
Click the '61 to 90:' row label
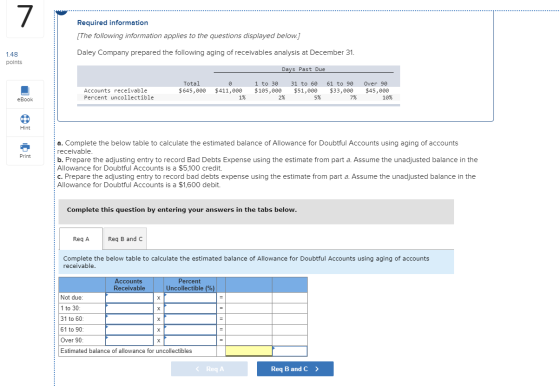point(72,330)
